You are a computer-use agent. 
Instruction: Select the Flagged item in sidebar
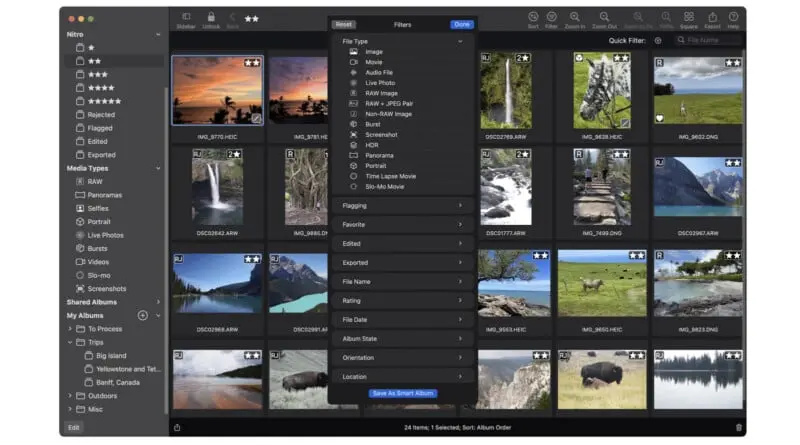pos(100,128)
